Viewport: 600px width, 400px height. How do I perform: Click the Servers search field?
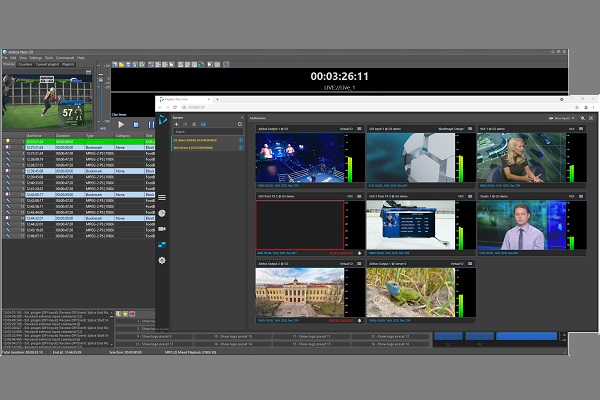pos(207,132)
